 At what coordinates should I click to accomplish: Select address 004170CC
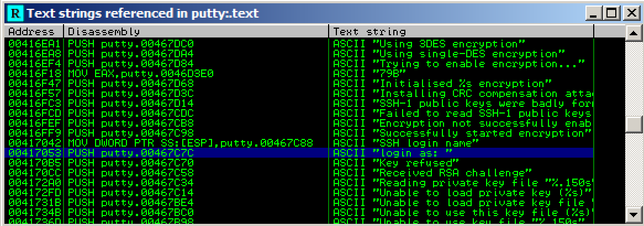tap(34, 173)
